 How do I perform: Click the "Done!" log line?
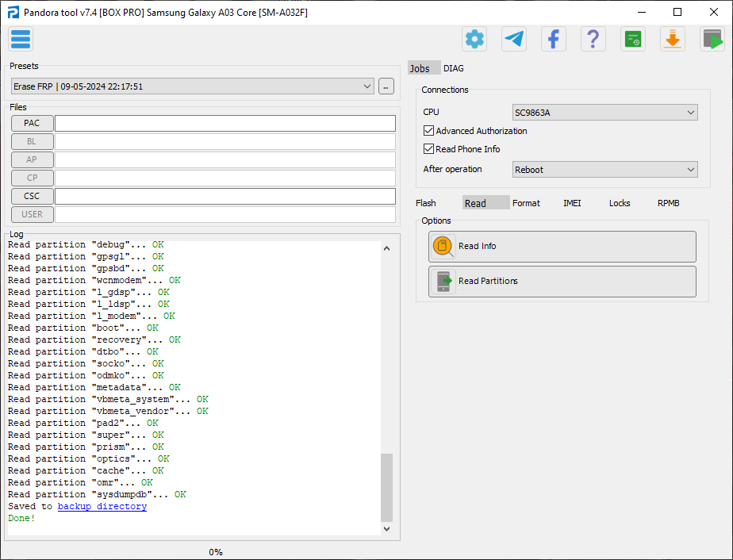[21, 518]
